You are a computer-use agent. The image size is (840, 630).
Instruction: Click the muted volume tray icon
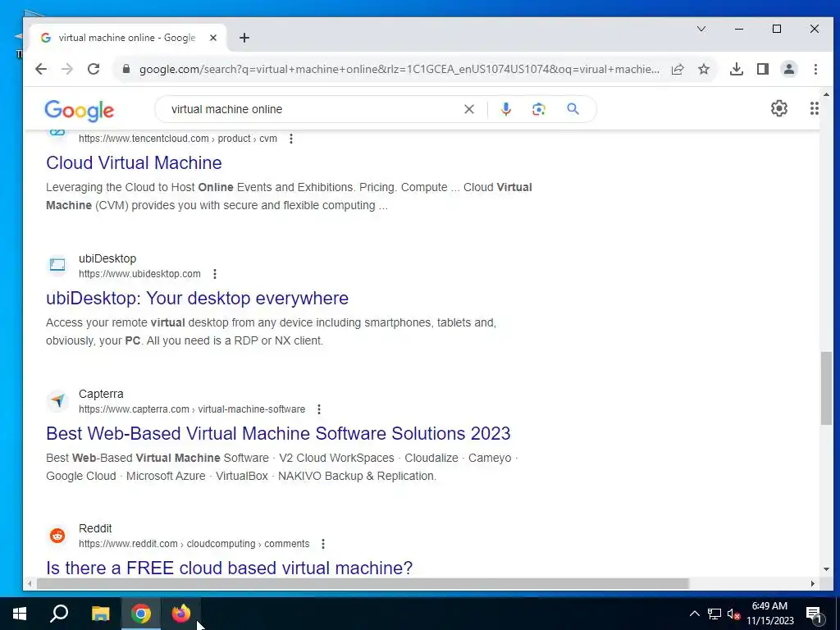734,614
